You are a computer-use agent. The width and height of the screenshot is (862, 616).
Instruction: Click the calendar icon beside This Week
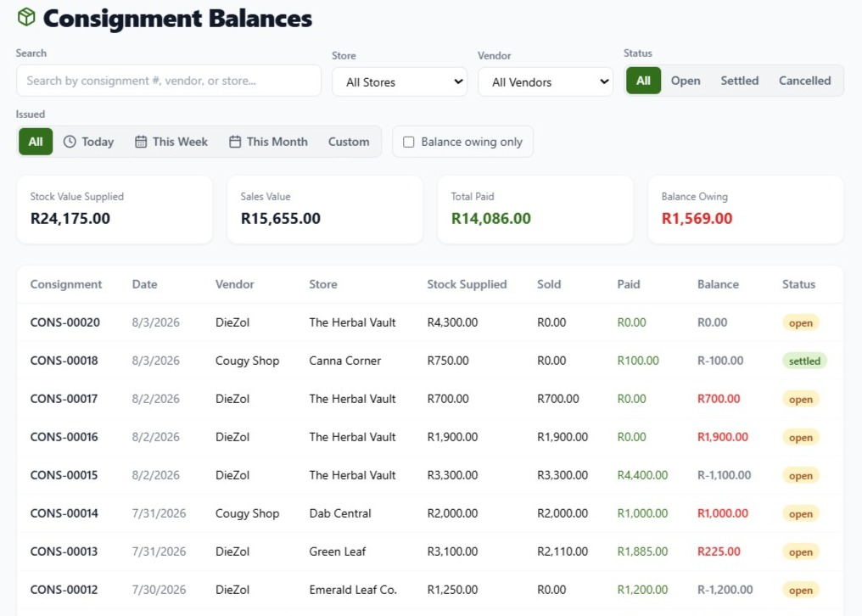pyautogui.click(x=141, y=142)
